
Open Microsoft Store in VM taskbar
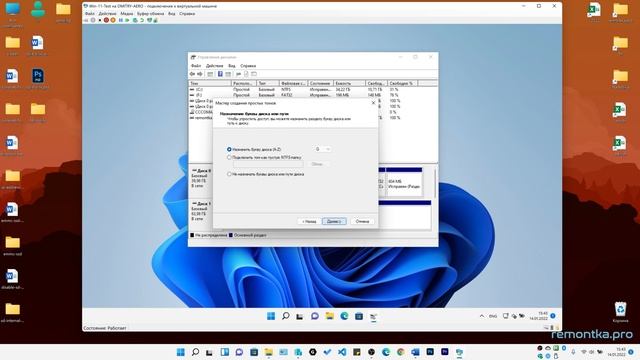[x=359, y=316]
